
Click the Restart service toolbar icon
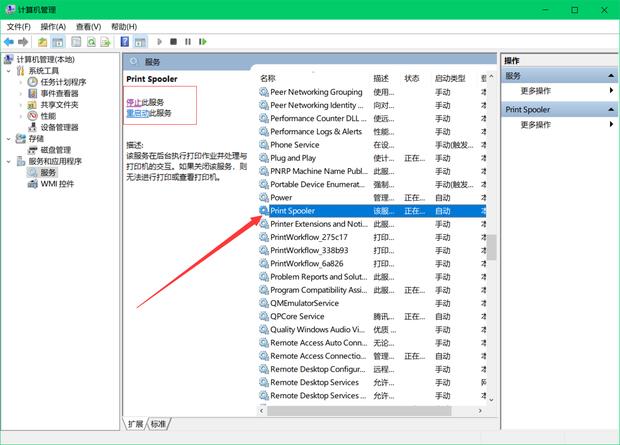click(x=203, y=42)
